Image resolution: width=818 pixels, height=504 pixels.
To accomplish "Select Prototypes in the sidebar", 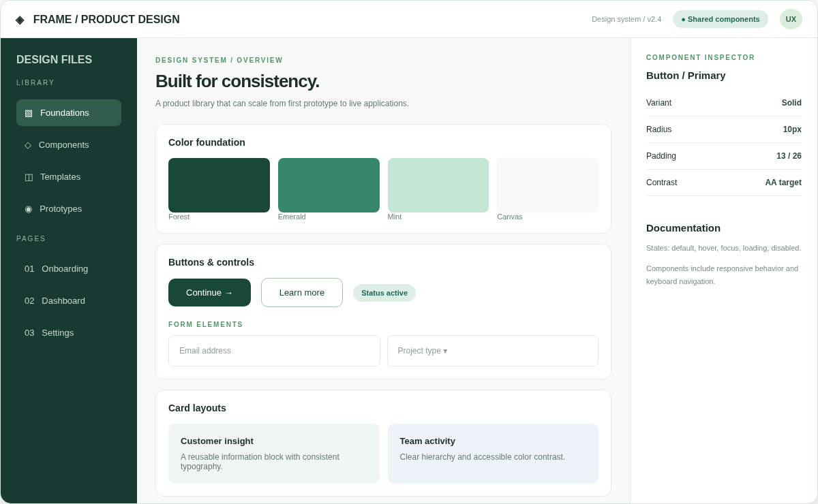I will pos(69,209).
